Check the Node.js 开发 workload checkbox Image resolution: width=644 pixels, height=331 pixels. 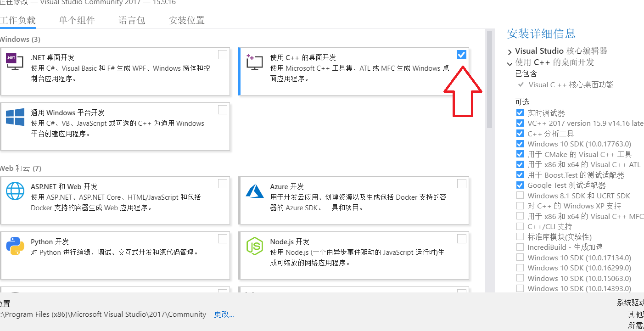462,239
